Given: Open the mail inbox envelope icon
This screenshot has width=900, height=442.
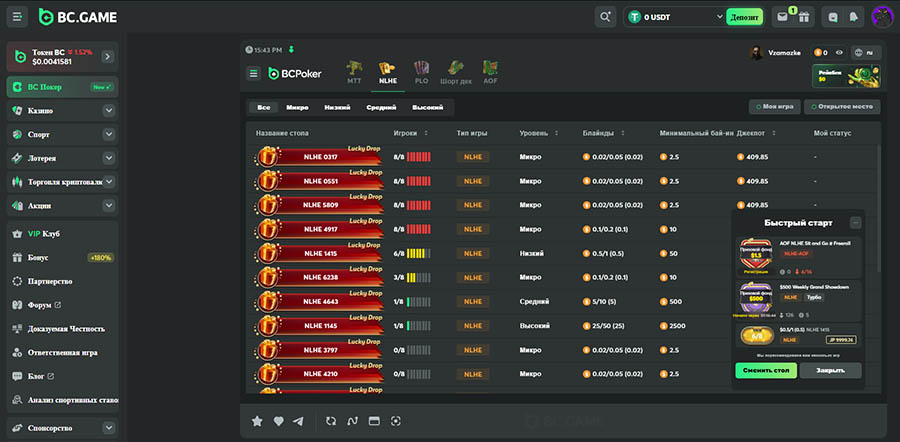Looking at the screenshot, I should 782,17.
